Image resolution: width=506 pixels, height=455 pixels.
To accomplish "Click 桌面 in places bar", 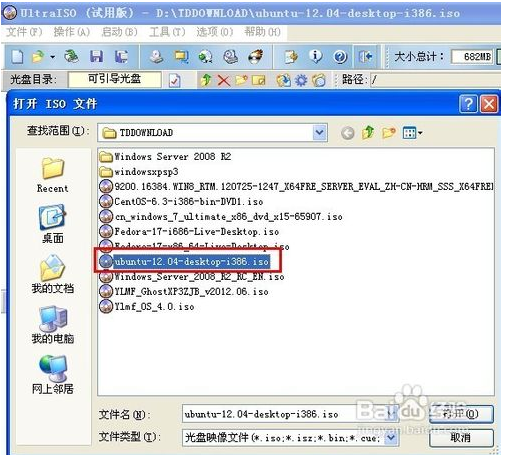I will (x=53, y=224).
